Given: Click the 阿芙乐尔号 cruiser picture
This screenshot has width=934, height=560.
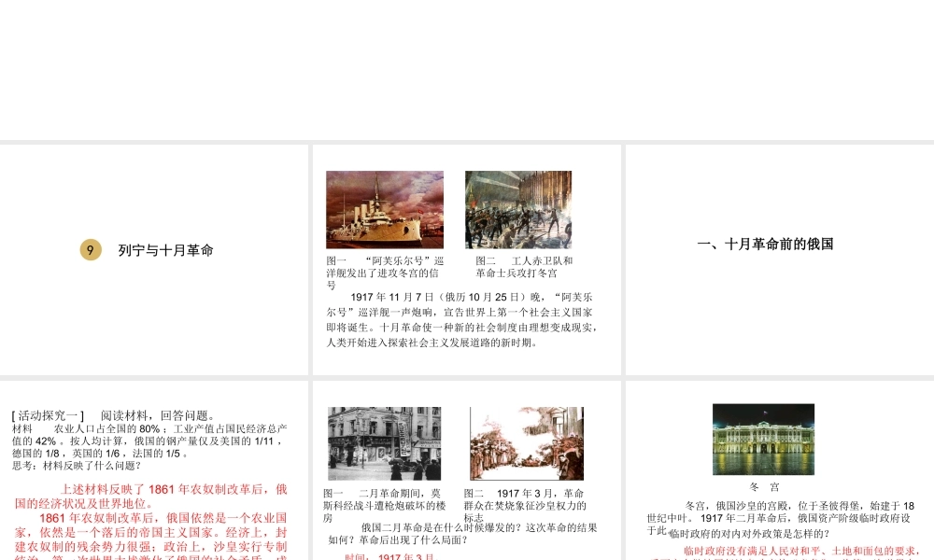Looking at the screenshot, I should click(x=385, y=209).
